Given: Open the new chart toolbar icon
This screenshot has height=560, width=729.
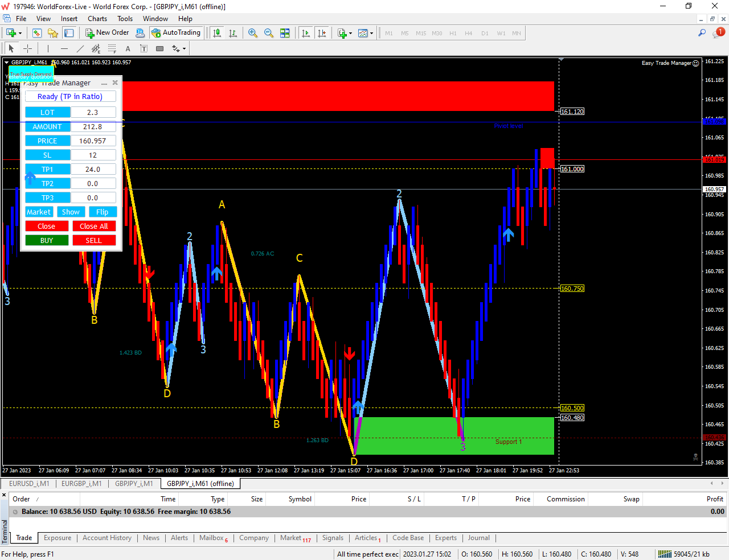Looking at the screenshot, I should [x=10, y=33].
